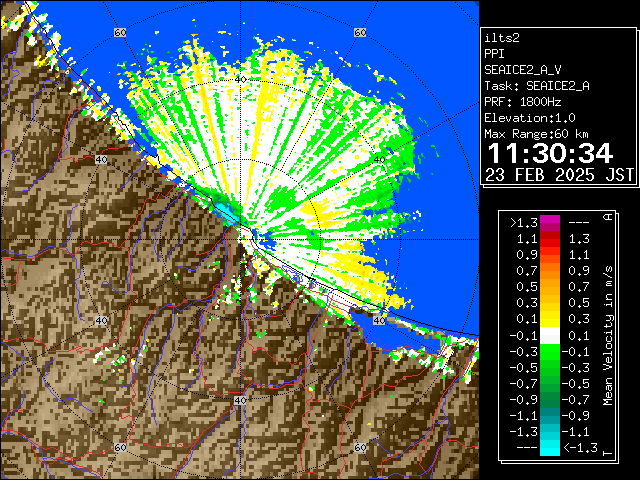
Task: Click the magenta swatch atop the velocity legend
Action: [x=550, y=223]
